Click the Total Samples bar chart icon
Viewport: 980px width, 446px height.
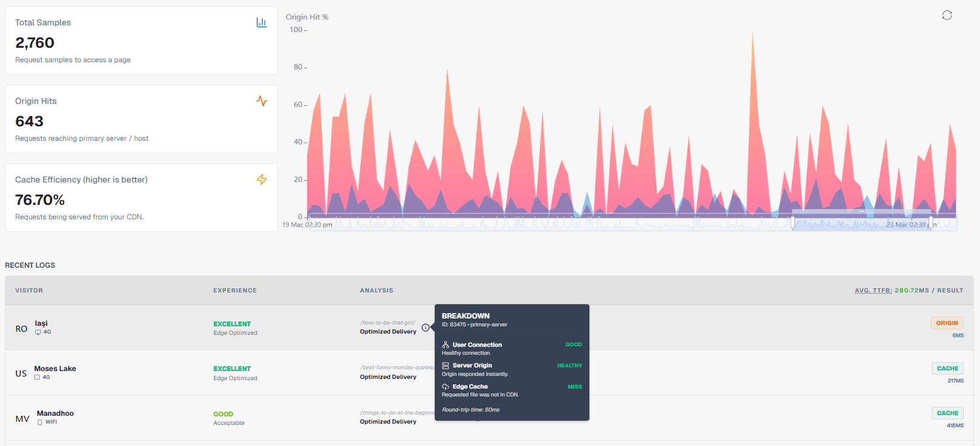(x=261, y=22)
